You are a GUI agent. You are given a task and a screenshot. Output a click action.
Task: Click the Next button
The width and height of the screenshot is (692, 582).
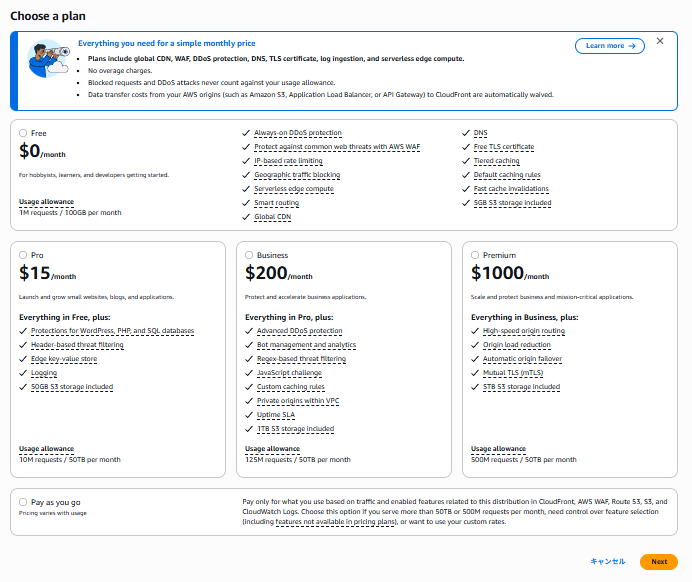point(659,562)
